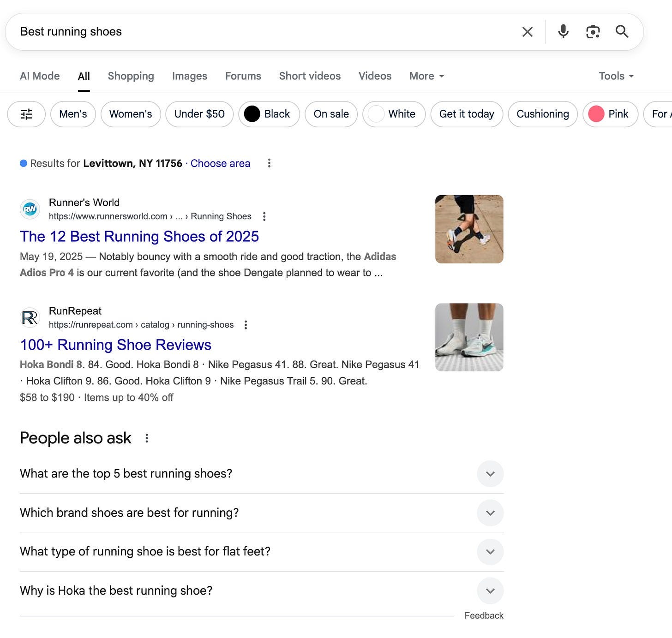Click the '$58 to $190' price text
Screen dimensions: 672x638
click(47, 398)
